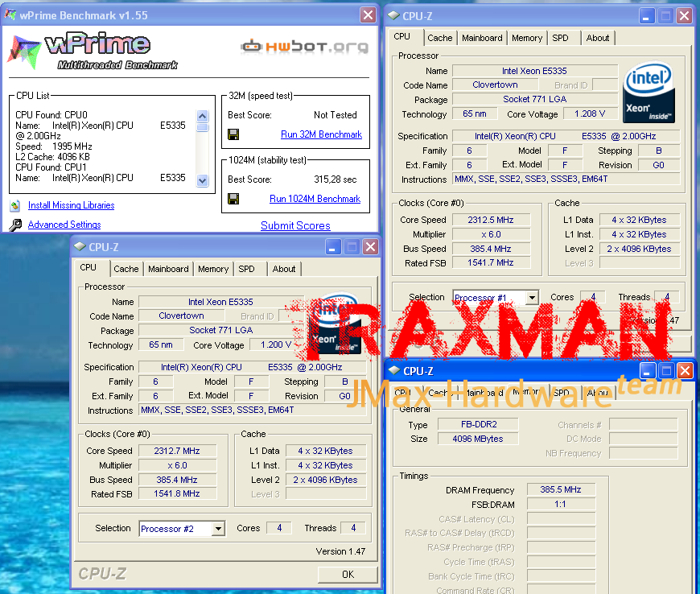
Task: Click the top-right CPU-Z title bar icon
Action: coord(393,15)
